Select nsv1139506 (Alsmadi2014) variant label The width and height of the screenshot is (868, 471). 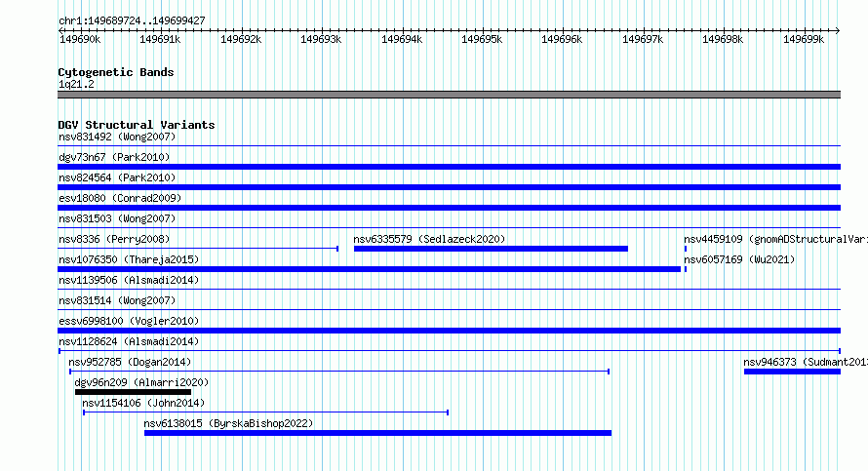point(129,280)
